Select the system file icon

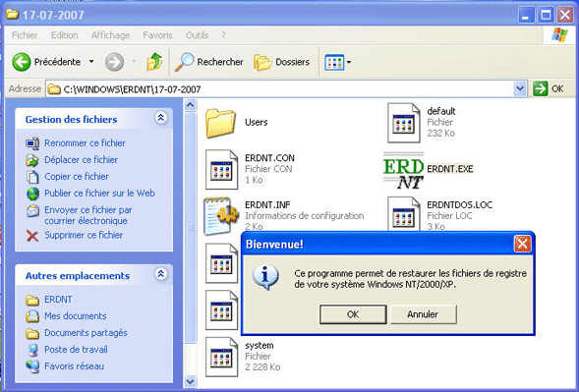pyautogui.click(x=221, y=357)
